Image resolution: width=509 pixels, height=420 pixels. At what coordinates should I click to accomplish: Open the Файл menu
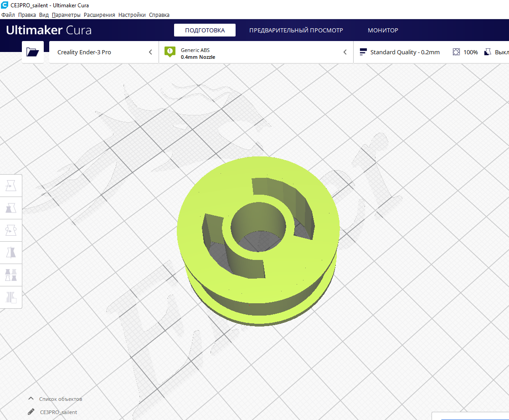click(8, 15)
